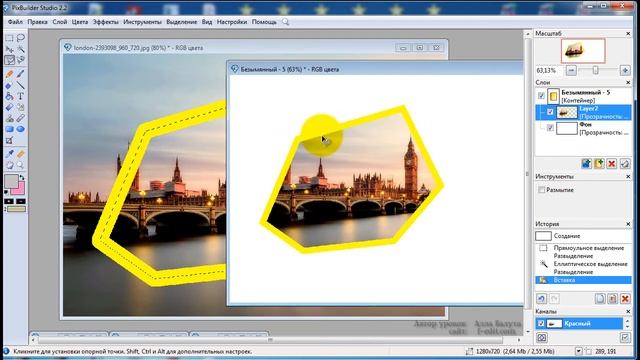Click the search icon in menu bar
This screenshot has height=360, width=640.
click(x=285, y=22)
